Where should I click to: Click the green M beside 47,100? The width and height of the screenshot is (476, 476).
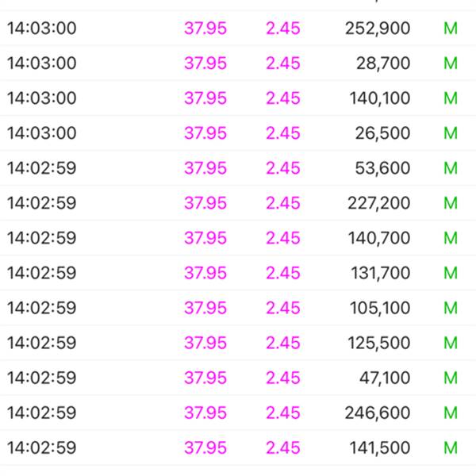point(451,378)
